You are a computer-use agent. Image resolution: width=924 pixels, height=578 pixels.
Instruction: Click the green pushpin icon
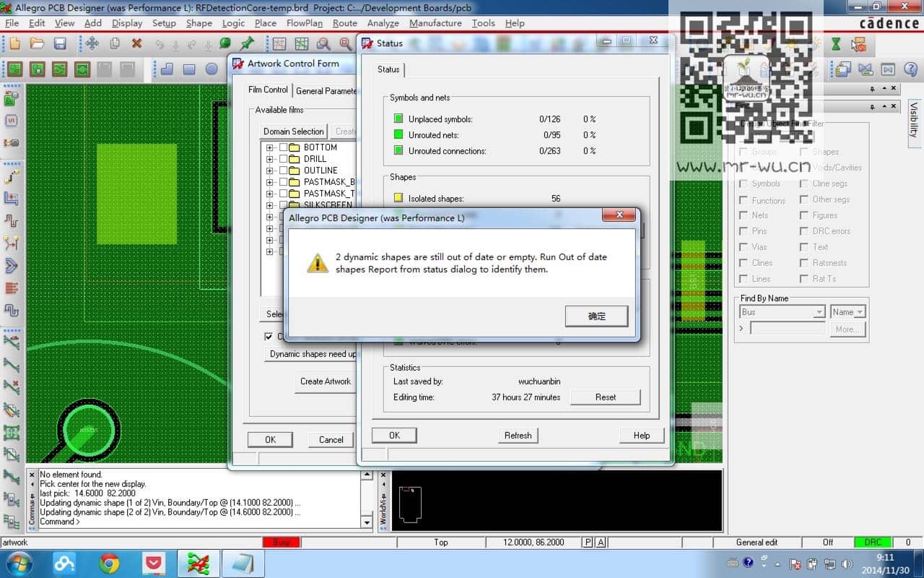click(248, 43)
